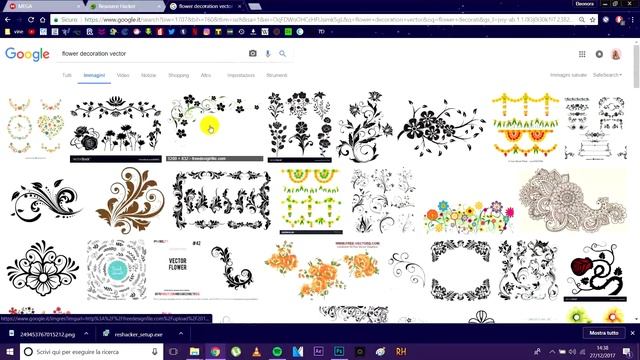Image resolution: width=640 pixels, height=360 pixels.
Task: Open the YouTube bookmark in bookmarks bar
Action: click(x=31, y=31)
